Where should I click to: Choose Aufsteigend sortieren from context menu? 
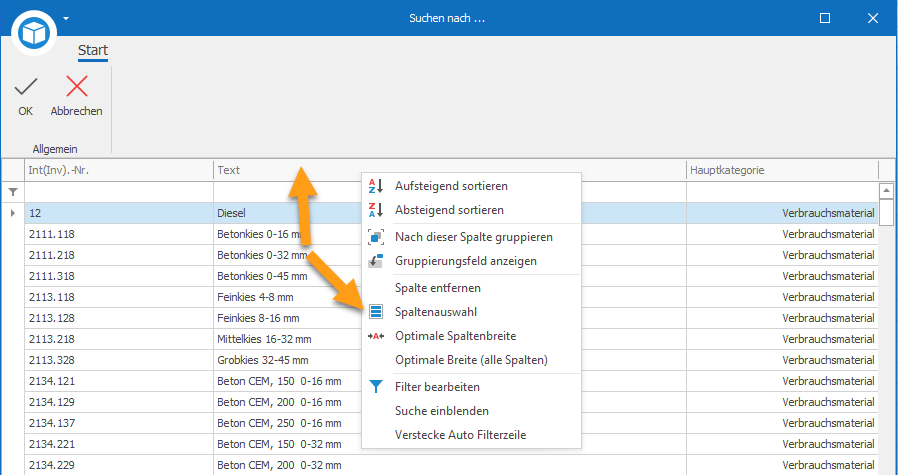(471, 186)
